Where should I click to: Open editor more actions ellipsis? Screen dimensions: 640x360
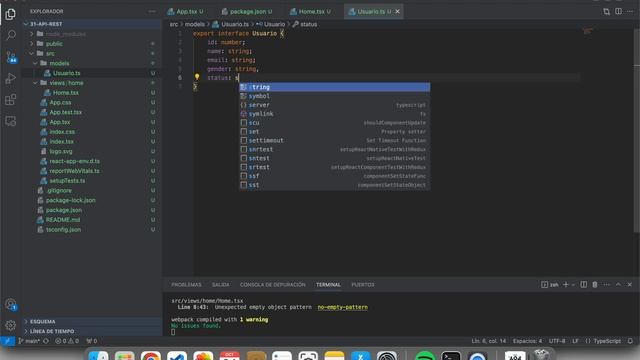coord(630,11)
